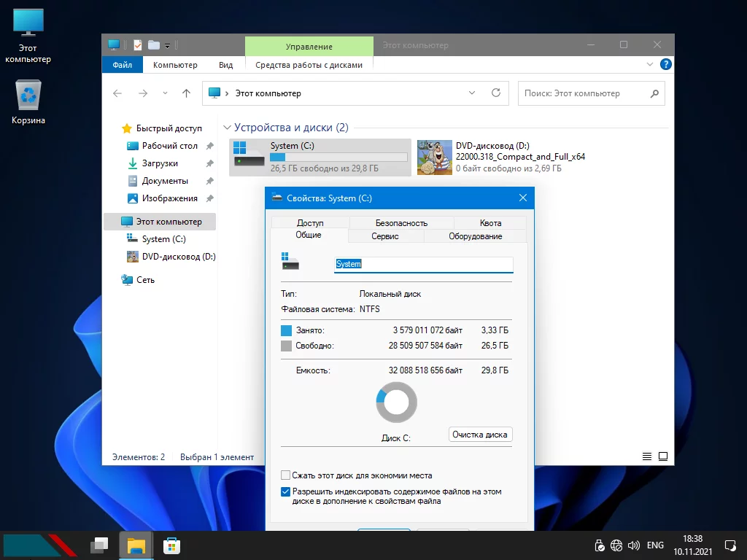The width and height of the screenshot is (747, 560).
Task: Click the Back navigation arrow
Action: pos(117,93)
